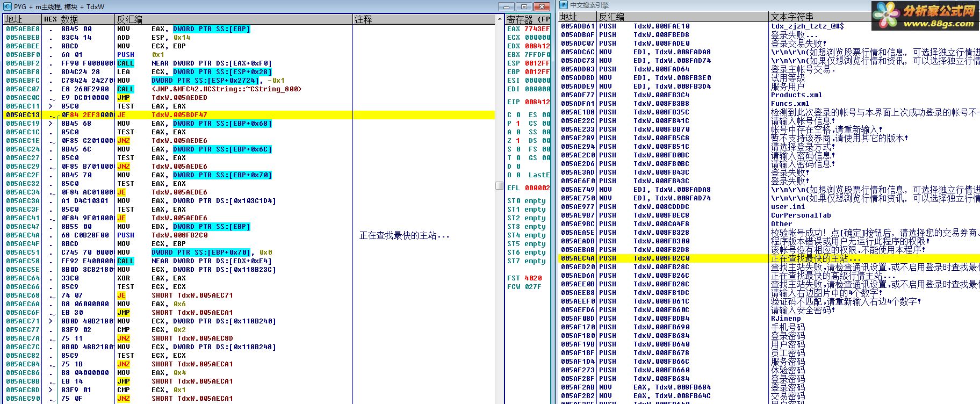Select the PUSH 0x1 line at 005AEBF0
The image size is (980, 404).
pos(249,55)
